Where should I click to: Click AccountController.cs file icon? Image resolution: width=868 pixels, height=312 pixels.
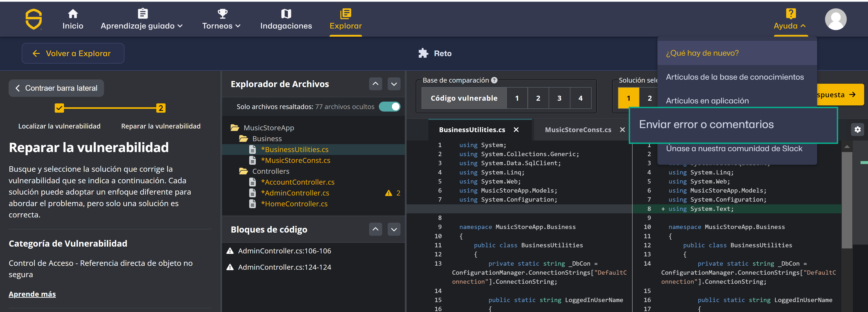(252, 182)
